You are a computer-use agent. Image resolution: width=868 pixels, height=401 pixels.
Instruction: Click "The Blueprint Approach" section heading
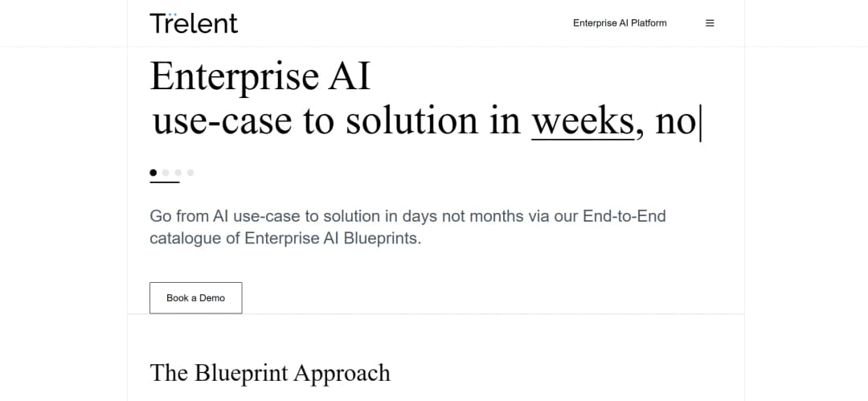coord(270,373)
